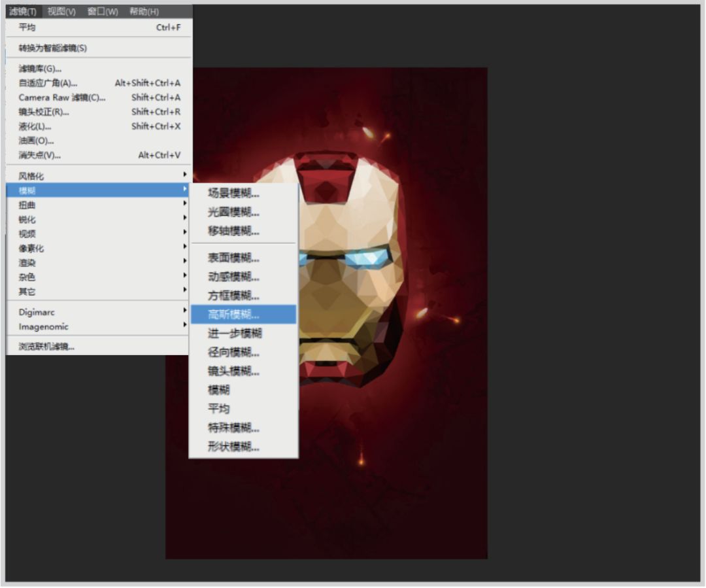The width and height of the screenshot is (706, 588).
Task: Expand the 锐化 submenu
Action: 27,220
